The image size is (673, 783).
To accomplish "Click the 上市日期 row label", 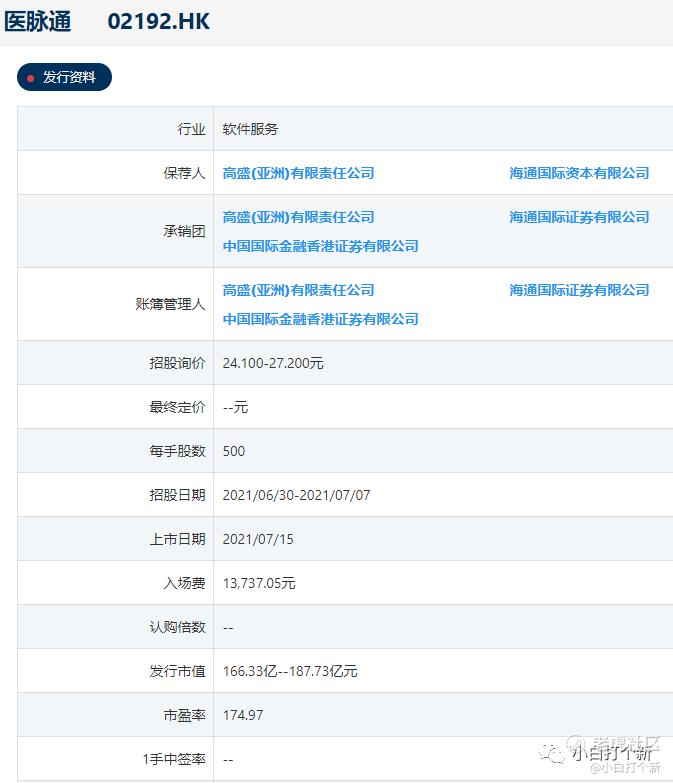I will pos(178,539).
